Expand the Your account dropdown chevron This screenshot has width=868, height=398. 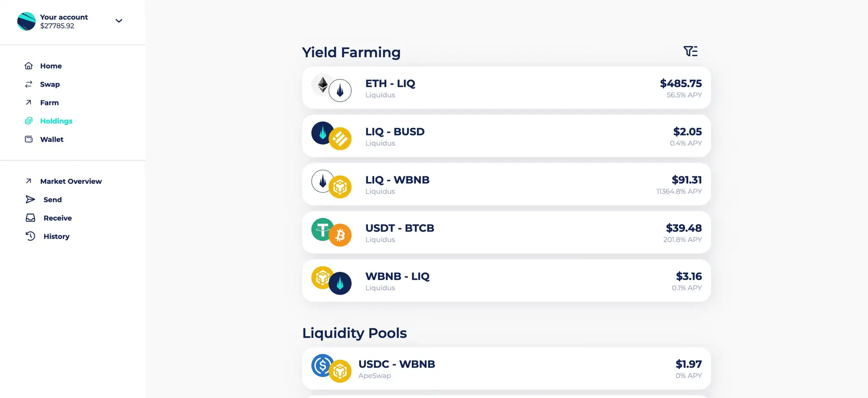tap(119, 21)
